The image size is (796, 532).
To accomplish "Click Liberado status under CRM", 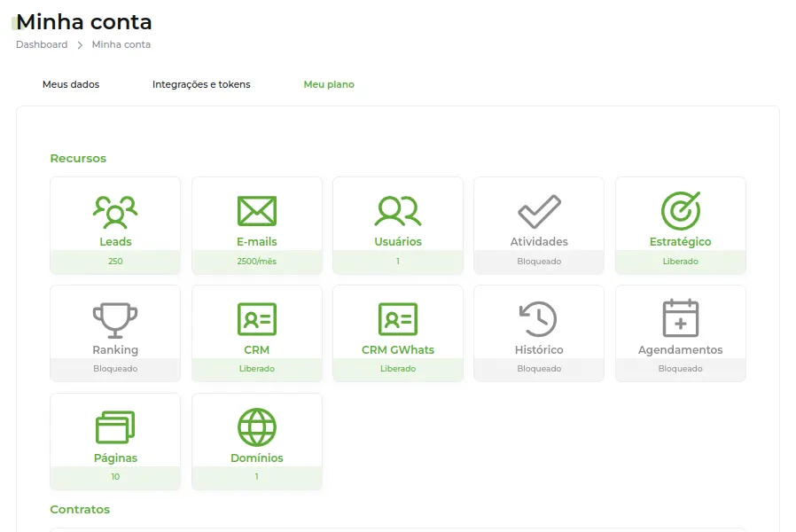I will coord(257,369).
